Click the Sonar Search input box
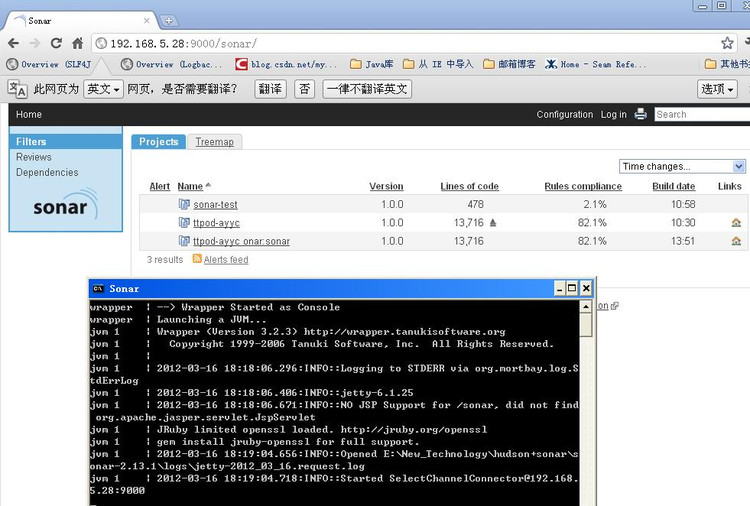This screenshot has height=506, width=750. (x=702, y=114)
